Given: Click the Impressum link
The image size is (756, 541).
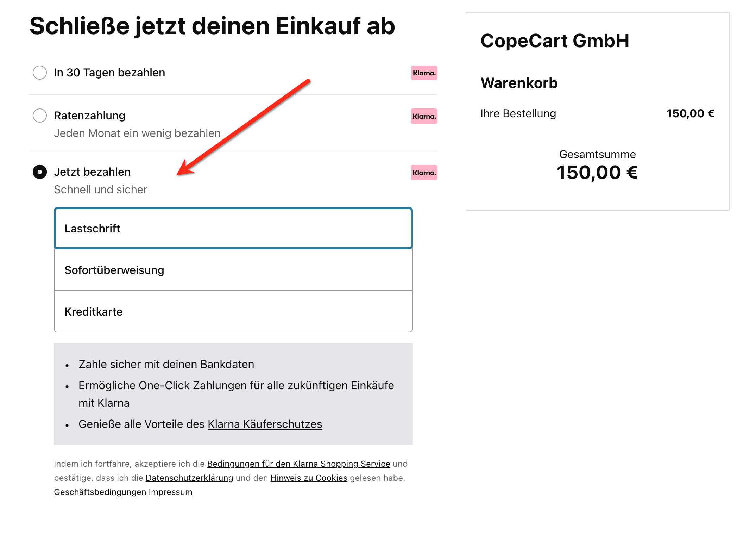Looking at the screenshot, I should coord(170,492).
